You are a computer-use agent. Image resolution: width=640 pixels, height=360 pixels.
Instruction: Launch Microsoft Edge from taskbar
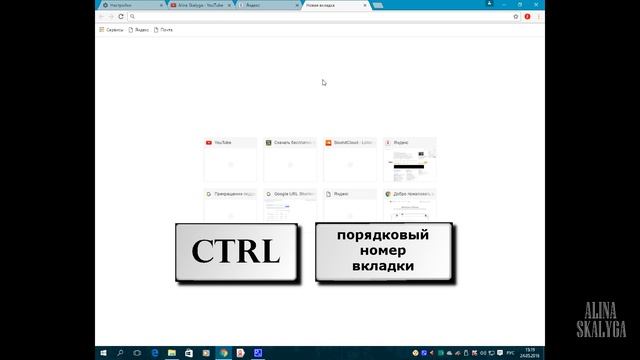coord(155,353)
